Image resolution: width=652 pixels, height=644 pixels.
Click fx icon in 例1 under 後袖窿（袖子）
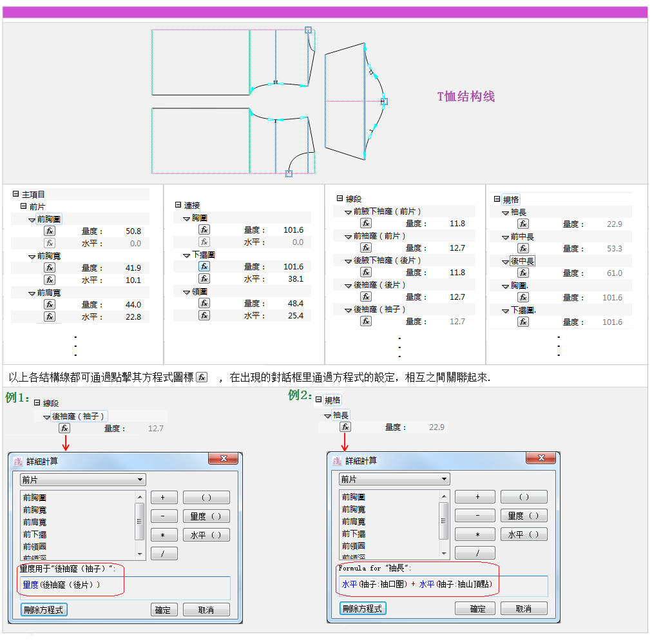click(x=64, y=428)
